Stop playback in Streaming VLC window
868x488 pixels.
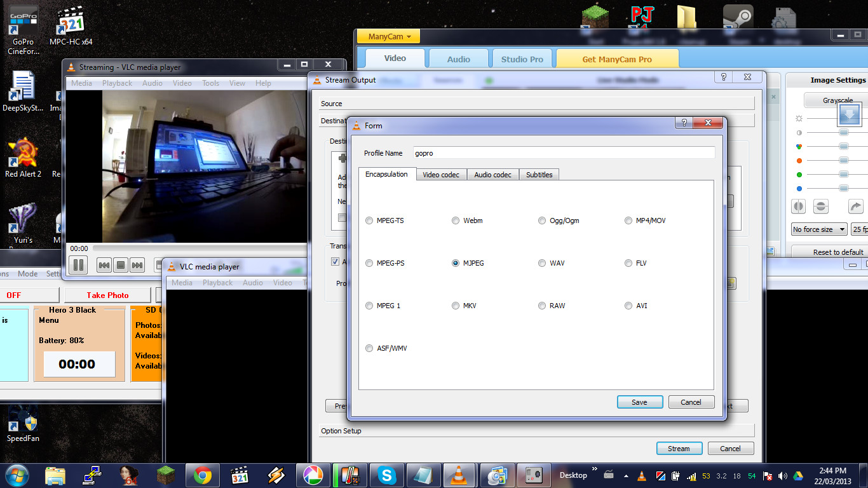pyautogui.click(x=121, y=266)
